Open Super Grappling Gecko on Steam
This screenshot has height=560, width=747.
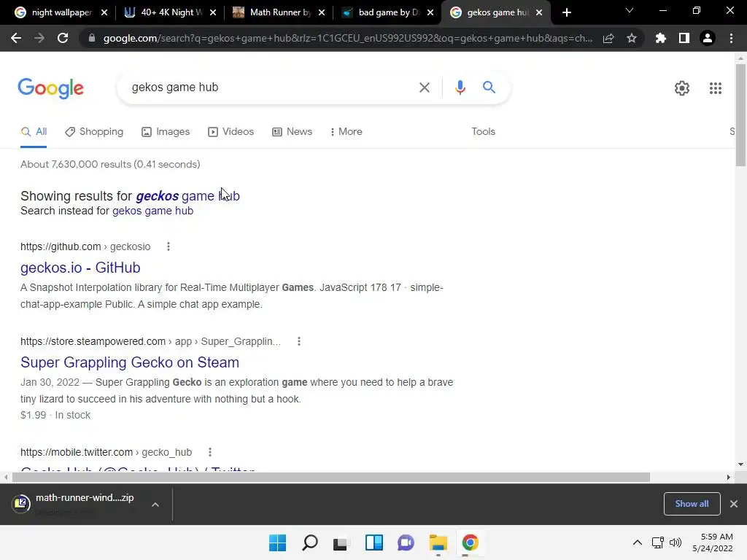click(130, 362)
